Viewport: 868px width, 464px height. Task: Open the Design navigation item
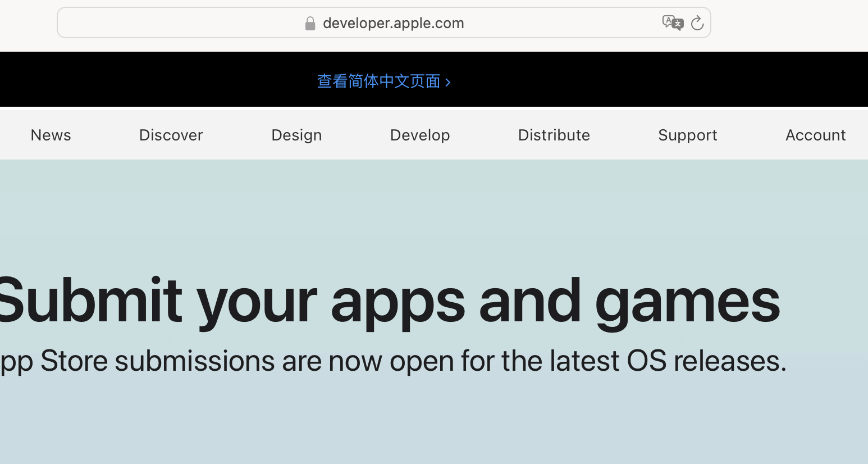pyautogui.click(x=296, y=135)
